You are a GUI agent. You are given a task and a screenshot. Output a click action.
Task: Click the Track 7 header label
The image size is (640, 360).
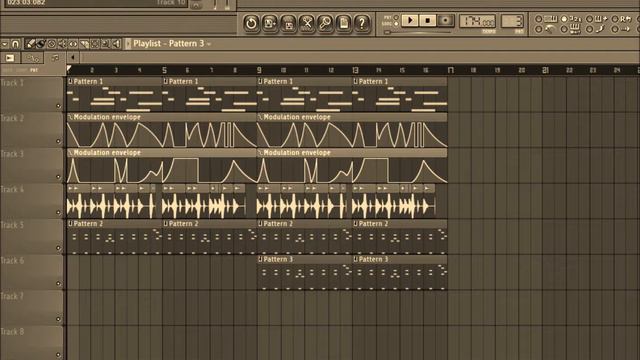[12, 296]
